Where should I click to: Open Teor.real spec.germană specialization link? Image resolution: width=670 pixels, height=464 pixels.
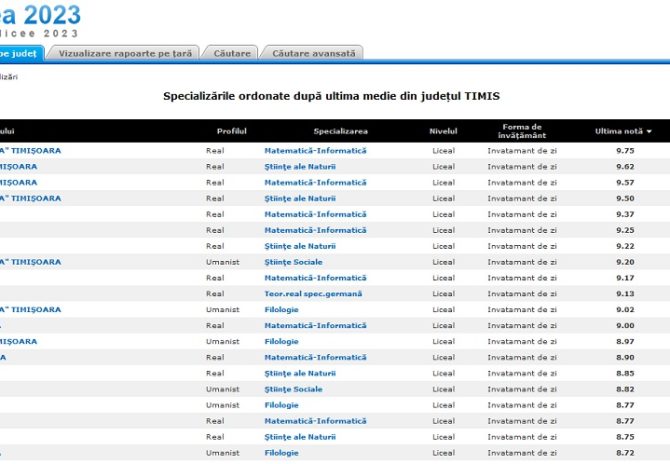313,294
